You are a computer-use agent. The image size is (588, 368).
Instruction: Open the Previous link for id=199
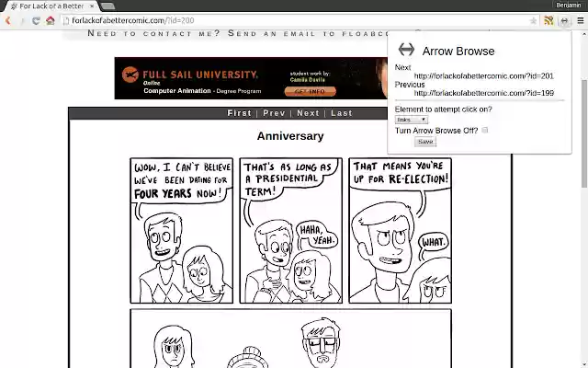(x=484, y=93)
